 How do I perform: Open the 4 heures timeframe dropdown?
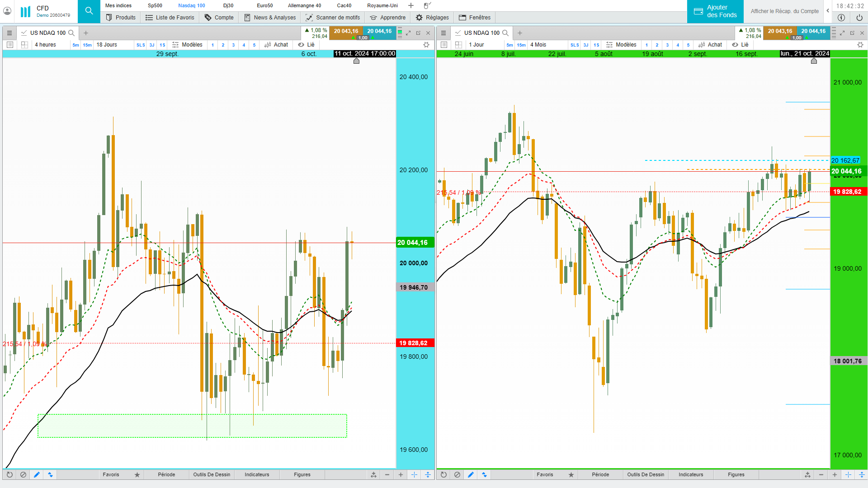[45, 45]
